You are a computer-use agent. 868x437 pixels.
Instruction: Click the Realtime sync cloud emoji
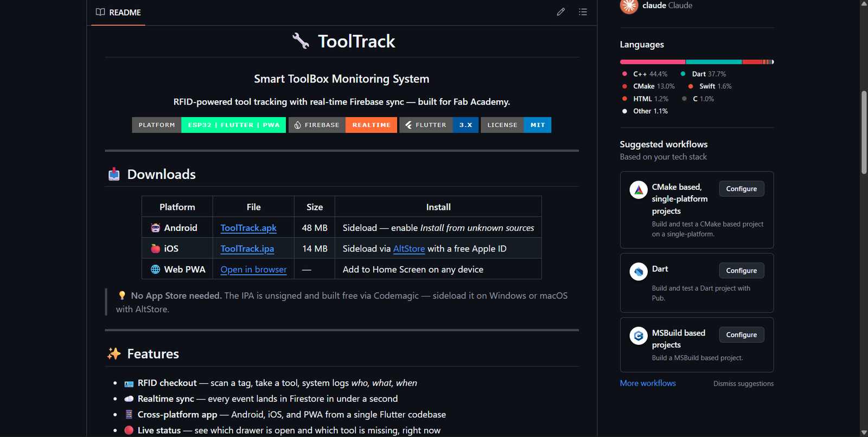point(129,399)
